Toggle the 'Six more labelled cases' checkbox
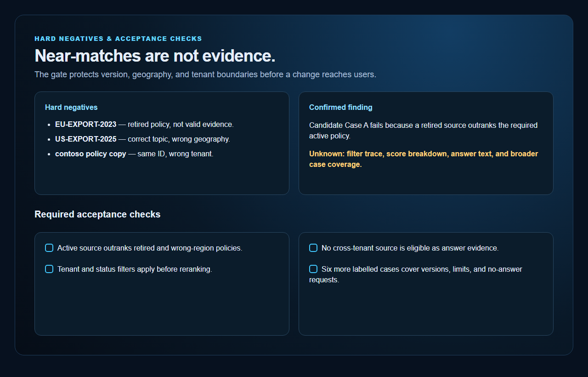The image size is (588, 377). [x=313, y=269]
